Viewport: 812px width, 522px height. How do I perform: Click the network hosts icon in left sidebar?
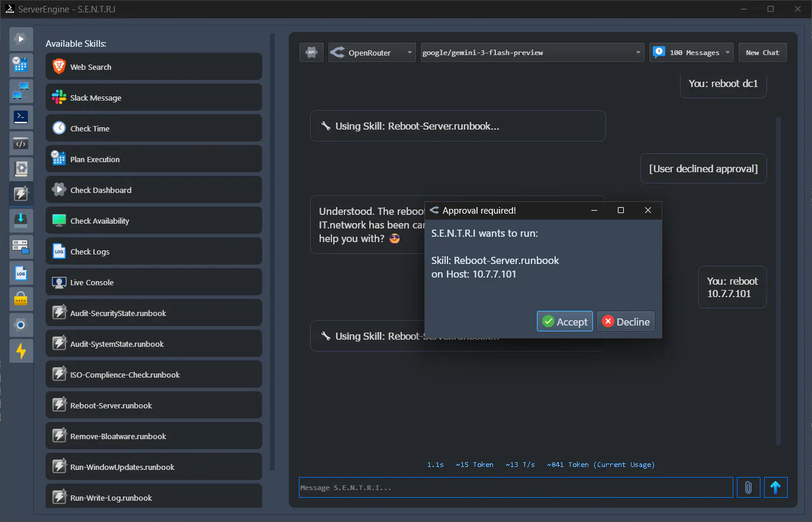tap(21, 91)
